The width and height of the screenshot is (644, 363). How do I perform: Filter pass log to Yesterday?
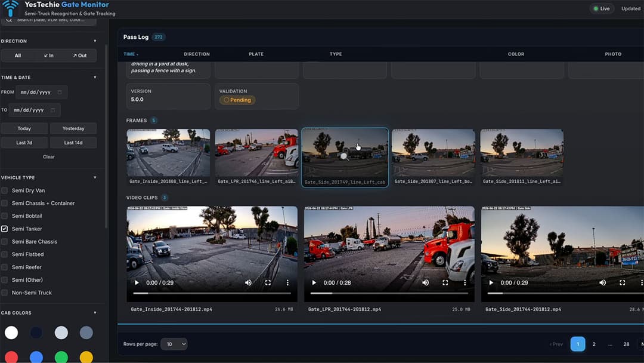pos(73,129)
